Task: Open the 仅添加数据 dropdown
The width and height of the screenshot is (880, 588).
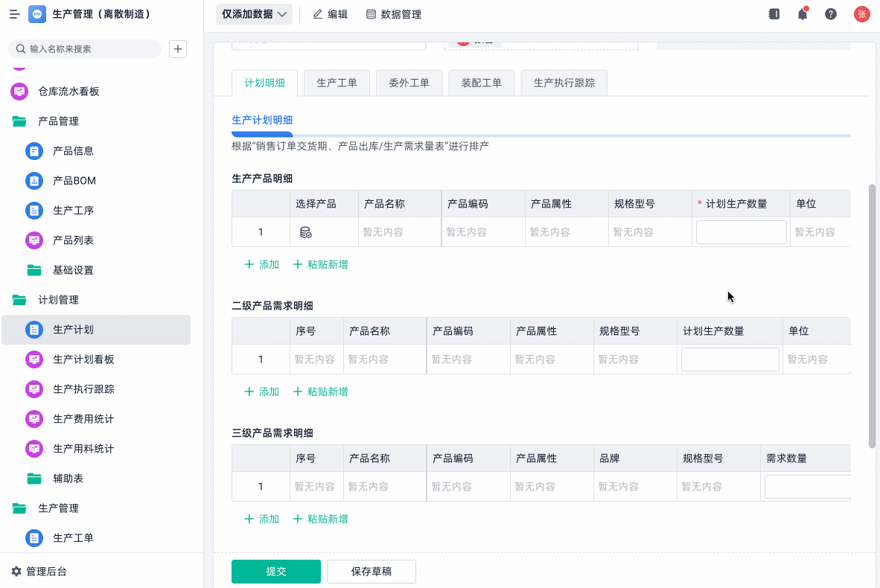Action: [x=254, y=14]
